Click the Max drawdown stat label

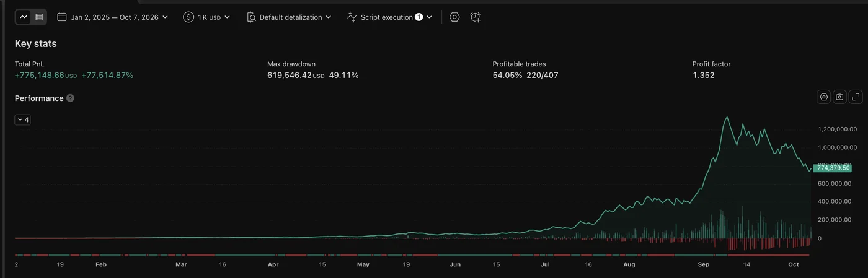tap(291, 64)
